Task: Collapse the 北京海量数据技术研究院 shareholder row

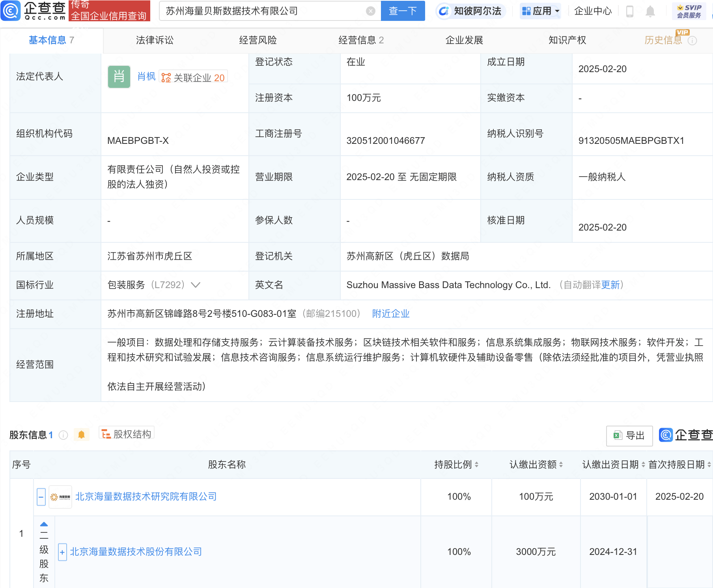Action: click(41, 497)
